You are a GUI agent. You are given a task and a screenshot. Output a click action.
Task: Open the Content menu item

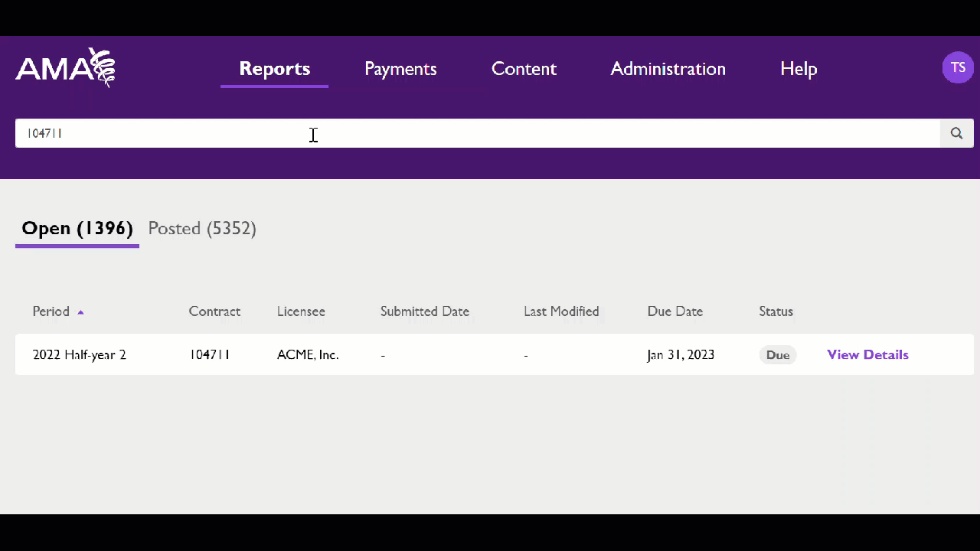pyautogui.click(x=524, y=69)
